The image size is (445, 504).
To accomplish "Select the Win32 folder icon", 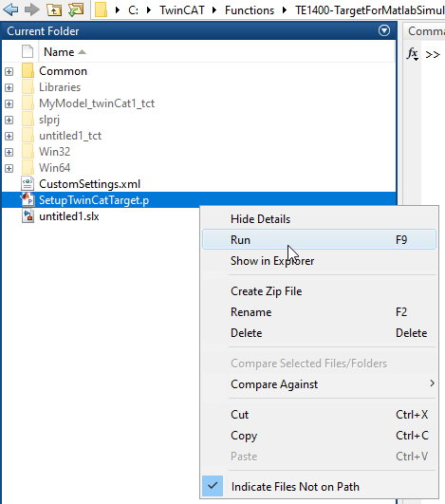I will pyautogui.click(x=28, y=152).
